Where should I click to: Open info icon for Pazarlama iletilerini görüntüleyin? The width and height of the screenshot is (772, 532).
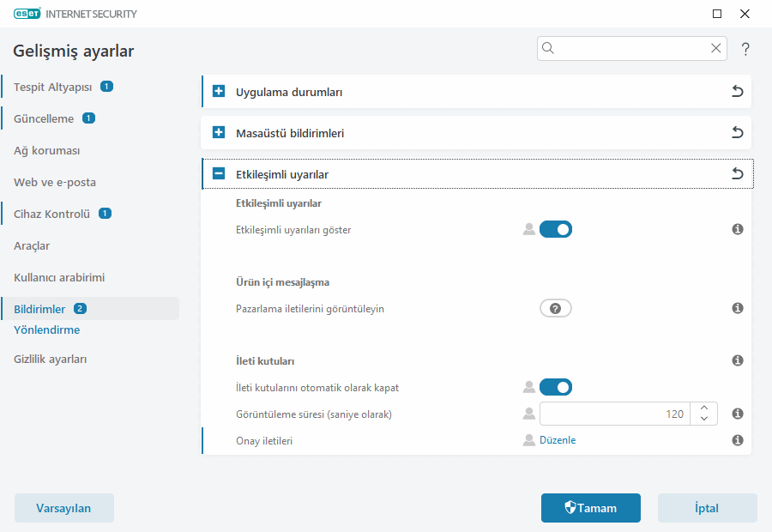[737, 309]
